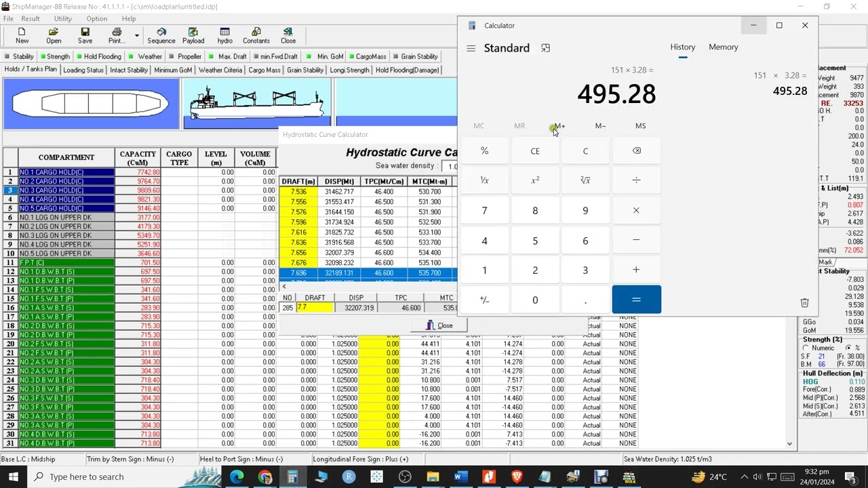The width and height of the screenshot is (868, 488).
Task: Select F.P.T (C) compartment row
Action: click(66, 262)
